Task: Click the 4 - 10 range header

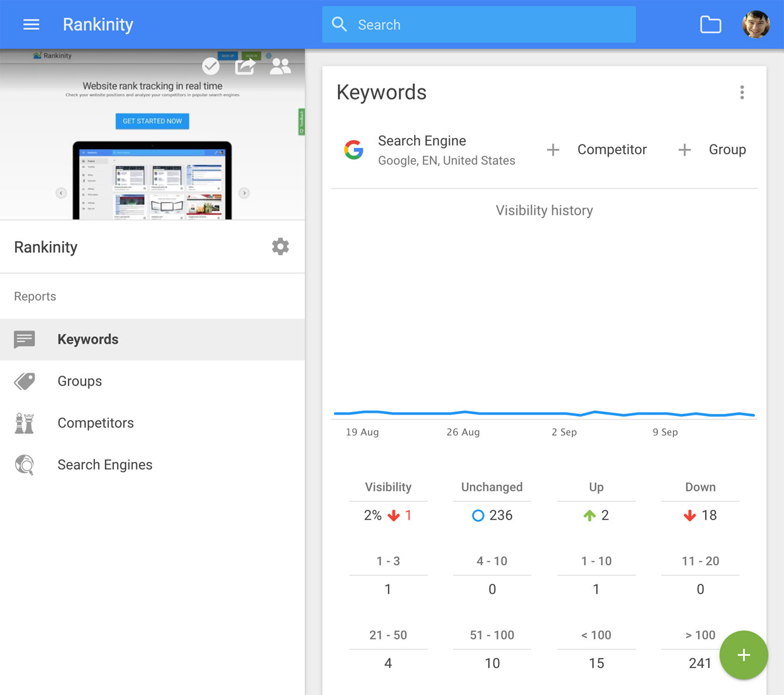Action: tap(492, 561)
